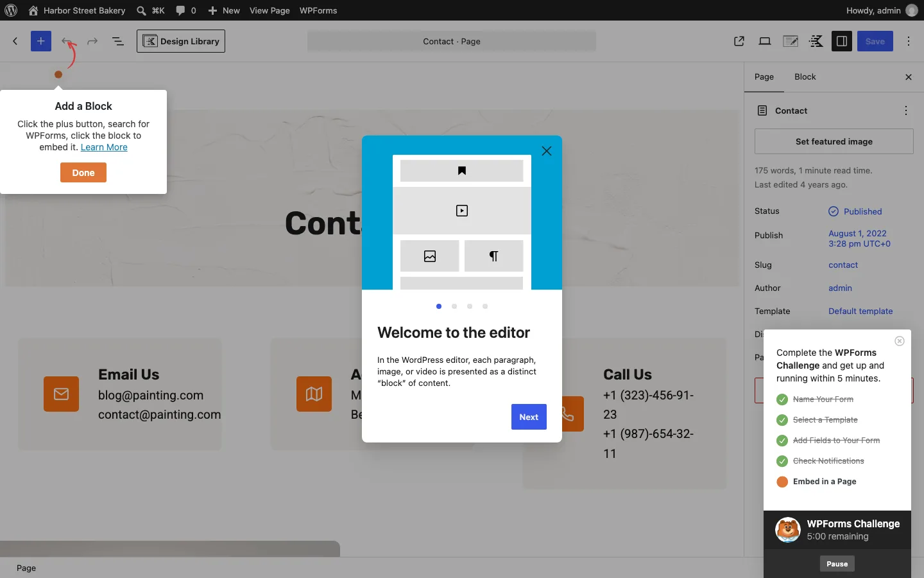Open the laptop preview options
The image size is (924, 578).
[765, 41]
